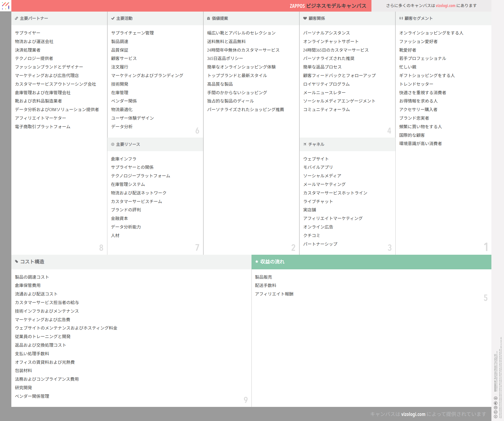Click the アフィリエイト報酬 revenue item
Image resolution: width=504 pixels, height=421 pixels.
pos(274,294)
